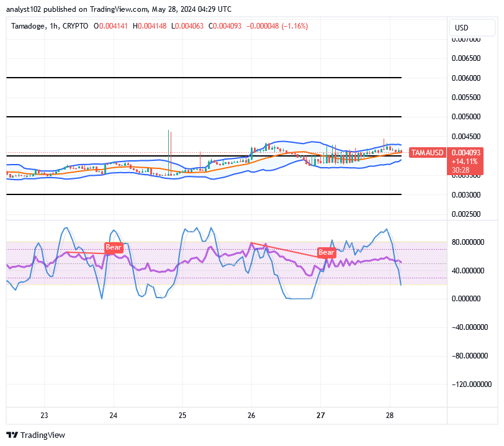
Task: Click the Tamadoge, 1h, CRYPTO title
Action: pos(50,26)
